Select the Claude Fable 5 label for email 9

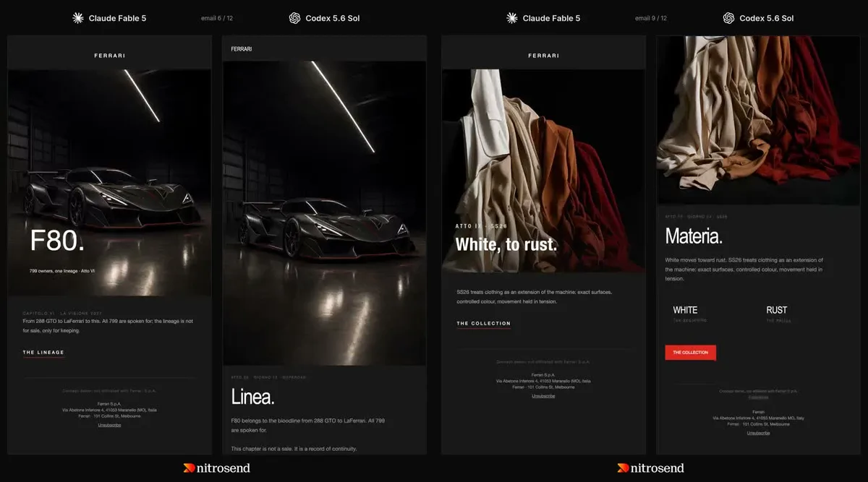click(x=551, y=18)
